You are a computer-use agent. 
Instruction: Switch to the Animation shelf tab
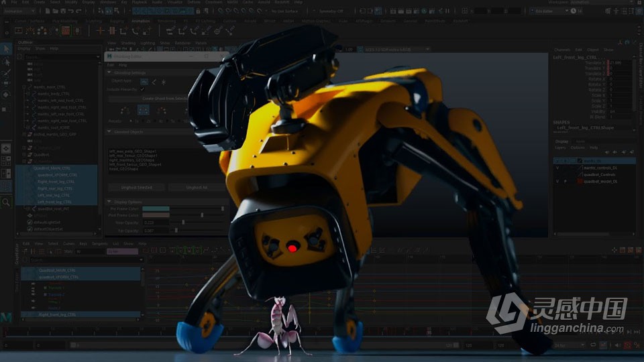[140, 21]
